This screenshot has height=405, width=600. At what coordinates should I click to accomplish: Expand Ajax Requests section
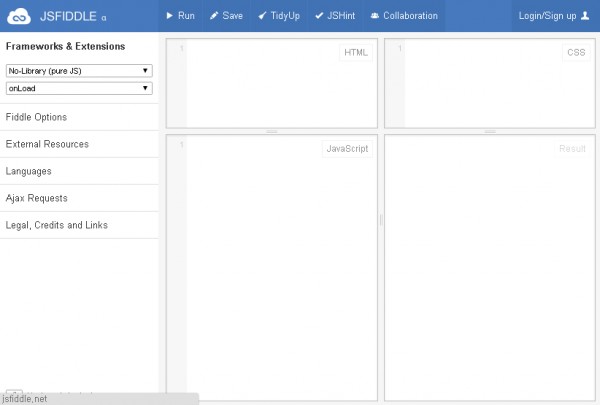pyautogui.click(x=79, y=198)
